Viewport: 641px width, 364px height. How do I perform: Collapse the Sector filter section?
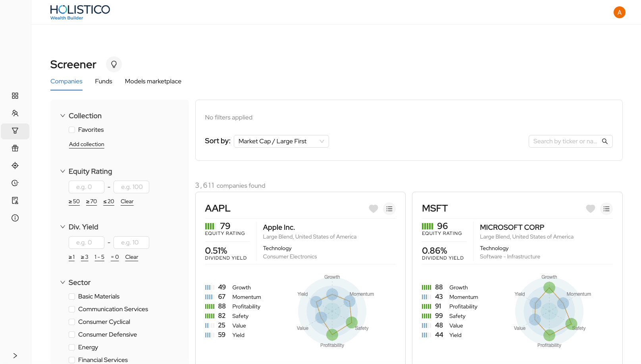pos(63,283)
